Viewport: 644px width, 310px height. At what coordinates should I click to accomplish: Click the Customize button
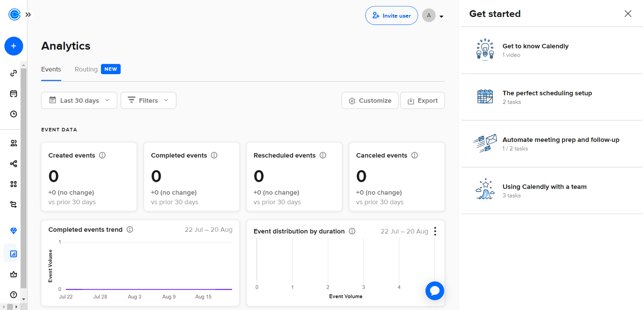tap(370, 100)
